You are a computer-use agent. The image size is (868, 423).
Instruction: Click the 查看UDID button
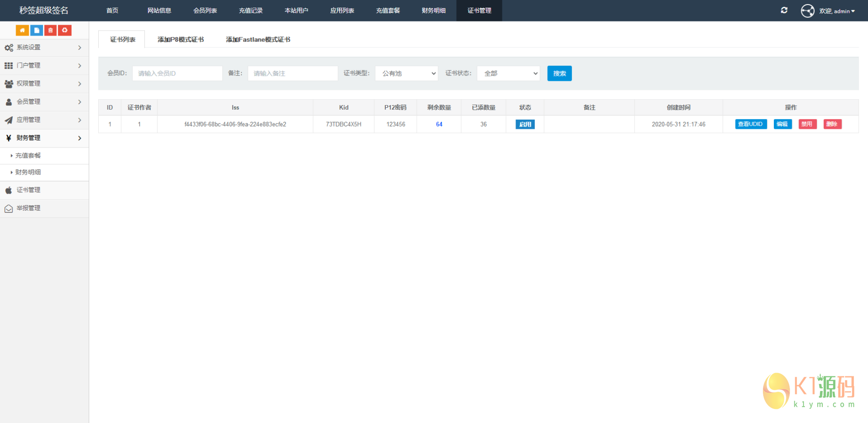pos(751,124)
